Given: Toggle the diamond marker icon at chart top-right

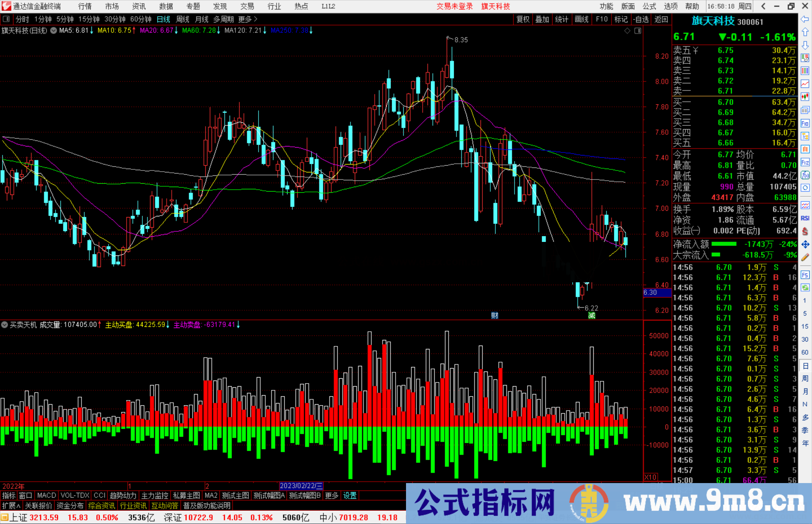Looking at the screenshot, I should coord(627,31).
